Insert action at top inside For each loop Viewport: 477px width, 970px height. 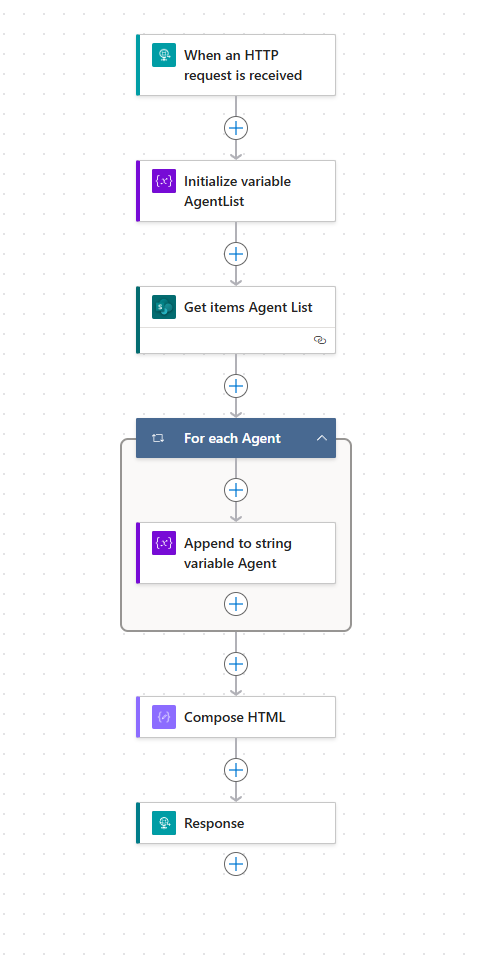coord(236,490)
